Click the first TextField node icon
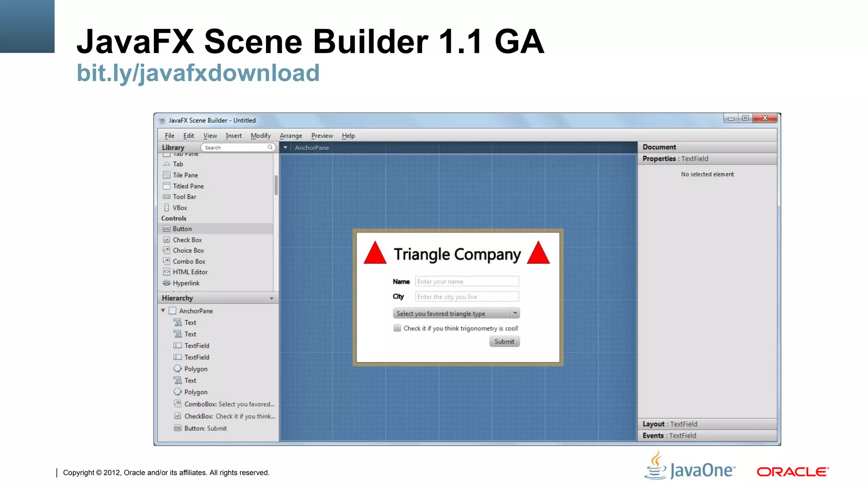This screenshot has width=868, height=488. coord(178,346)
